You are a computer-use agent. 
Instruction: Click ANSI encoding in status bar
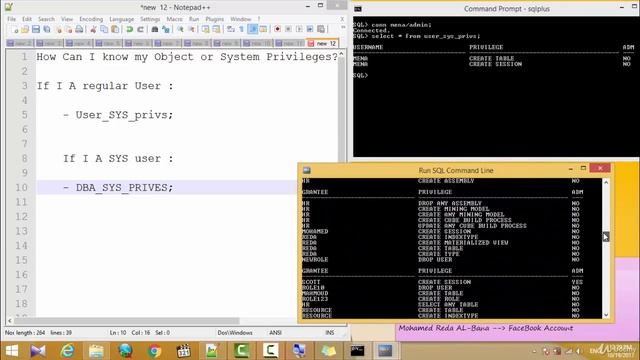coord(276,333)
